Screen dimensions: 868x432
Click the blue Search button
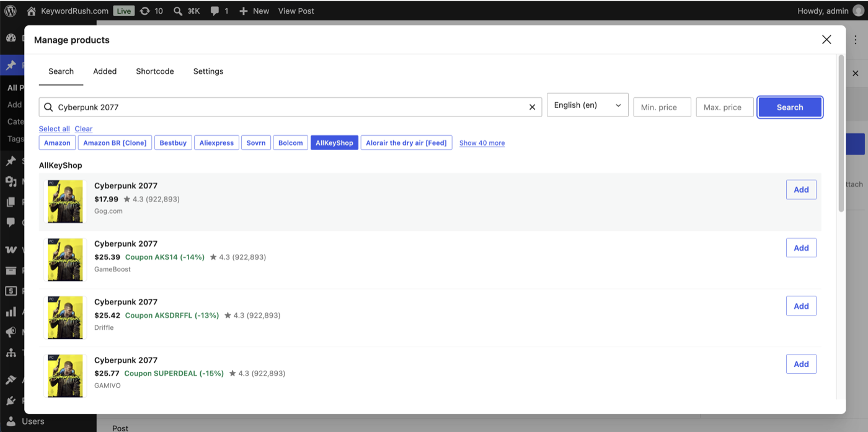(790, 107)
